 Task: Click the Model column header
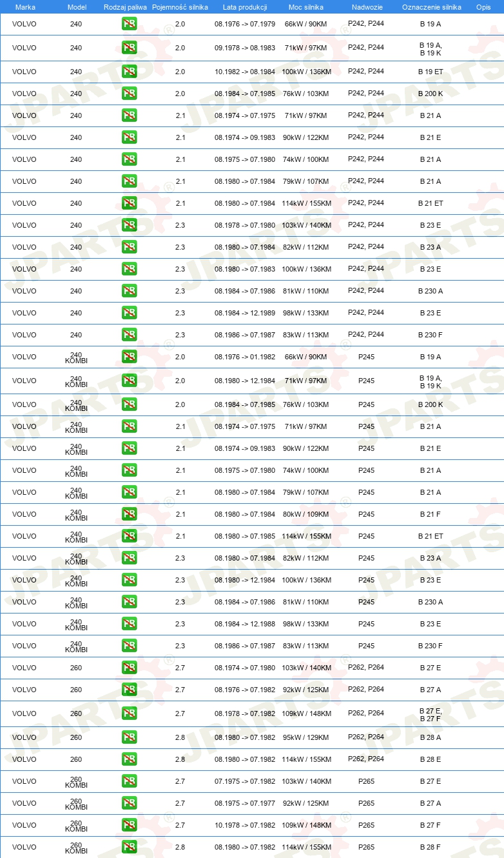click(x=77, y=6)
